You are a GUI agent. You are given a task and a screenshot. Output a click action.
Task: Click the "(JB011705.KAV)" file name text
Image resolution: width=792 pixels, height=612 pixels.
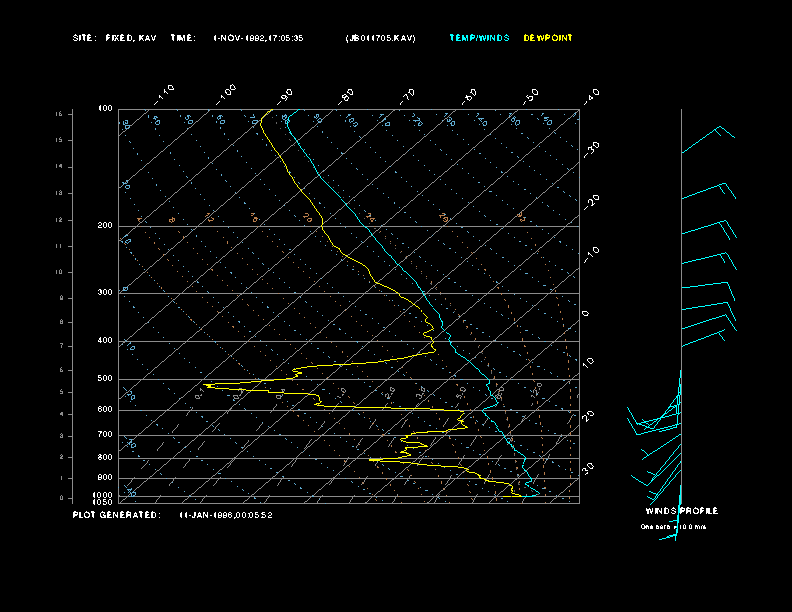380,38
